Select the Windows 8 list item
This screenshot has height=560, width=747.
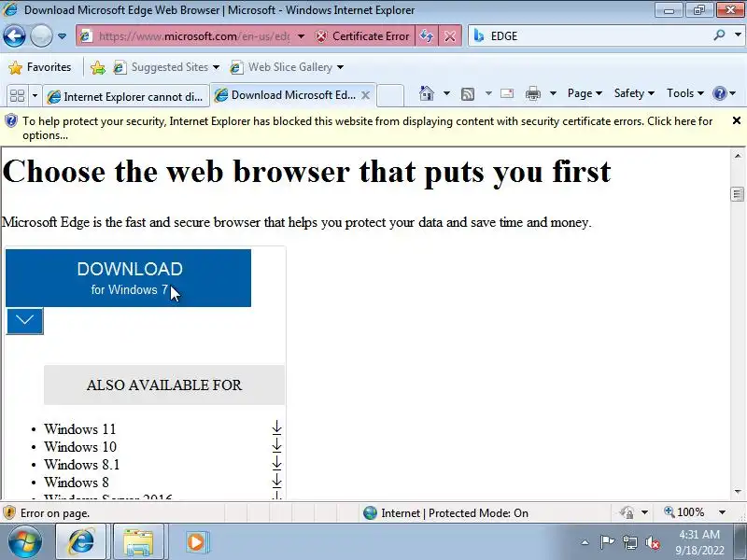(77, 482)
